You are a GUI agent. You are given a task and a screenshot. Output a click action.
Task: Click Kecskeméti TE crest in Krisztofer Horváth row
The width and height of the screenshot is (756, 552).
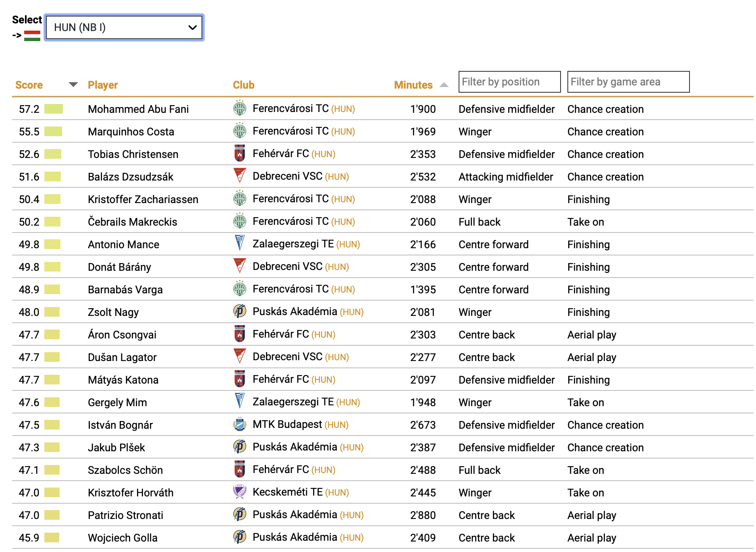point(240,492)
